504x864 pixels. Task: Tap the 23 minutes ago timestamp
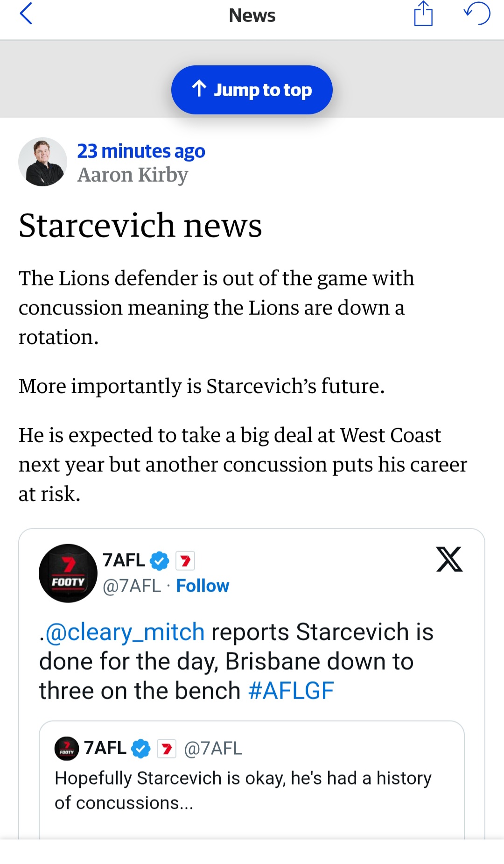(141, 151)
